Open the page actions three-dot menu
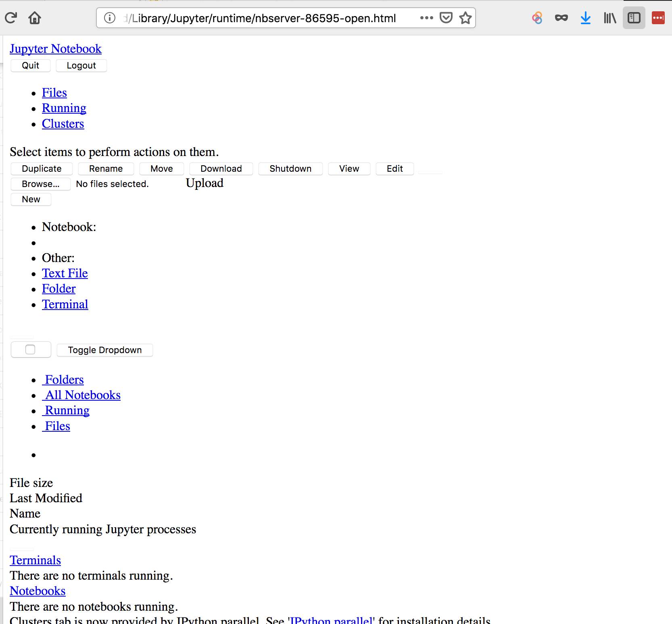The height and width of the screenshot is (624, 672). tap(426, 18)
